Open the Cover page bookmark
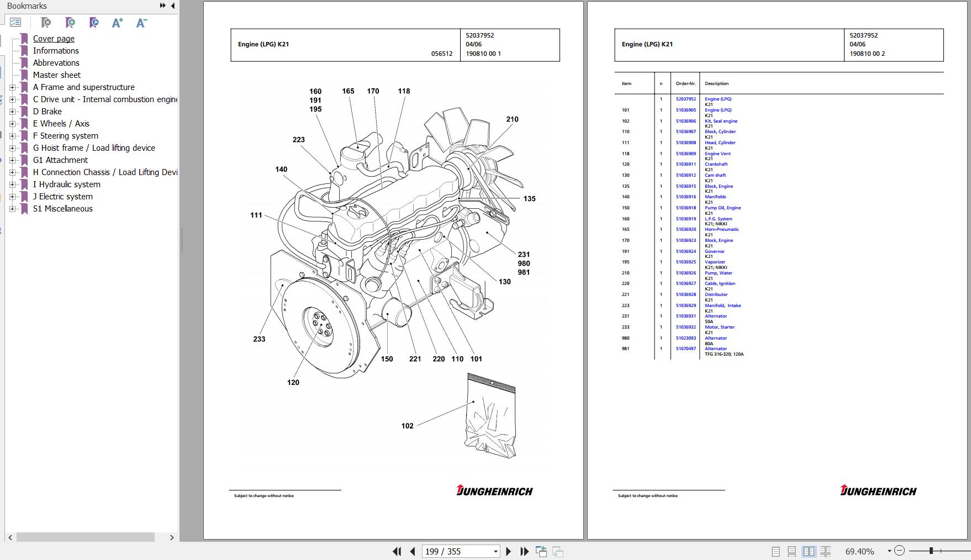 pyautogui.click(x=54, y=39)
